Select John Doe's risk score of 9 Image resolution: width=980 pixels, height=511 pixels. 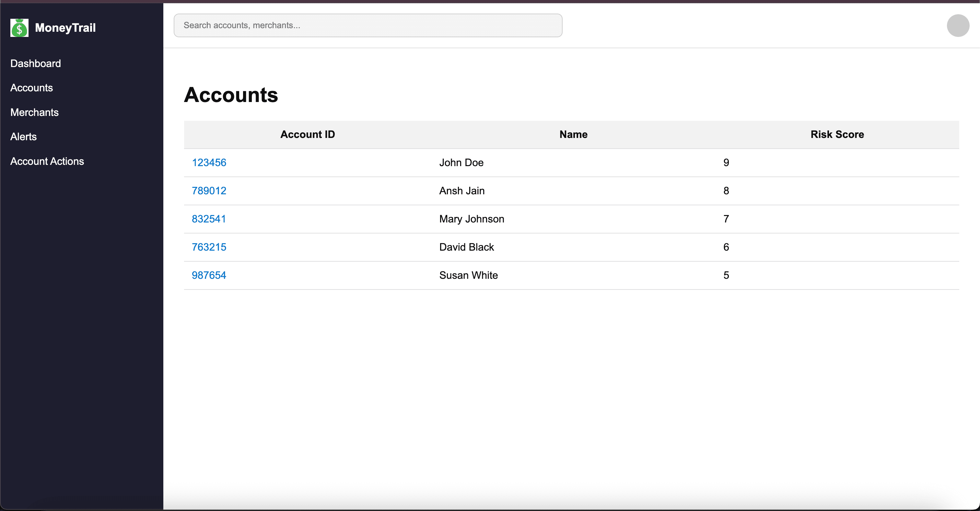click(x=726, y=162)
